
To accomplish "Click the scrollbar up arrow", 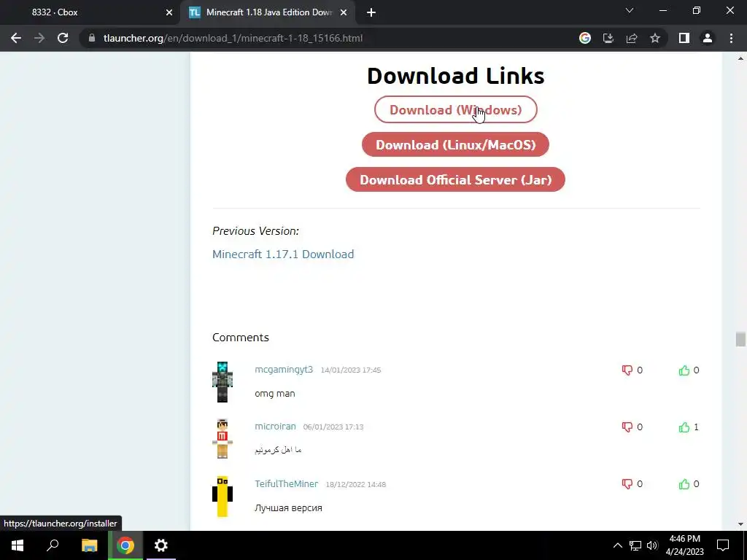I will click(740, 58).
